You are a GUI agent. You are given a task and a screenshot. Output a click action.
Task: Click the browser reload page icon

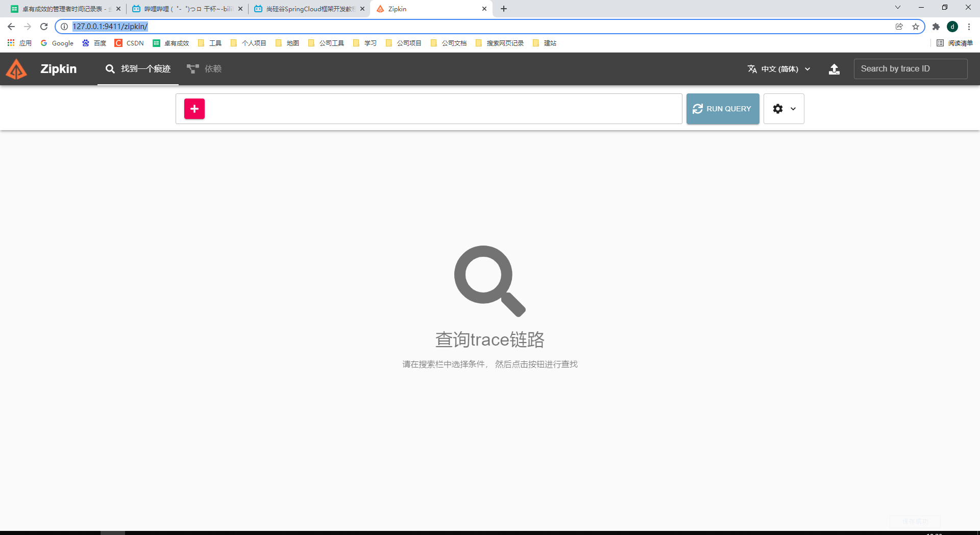pos(44,27)
